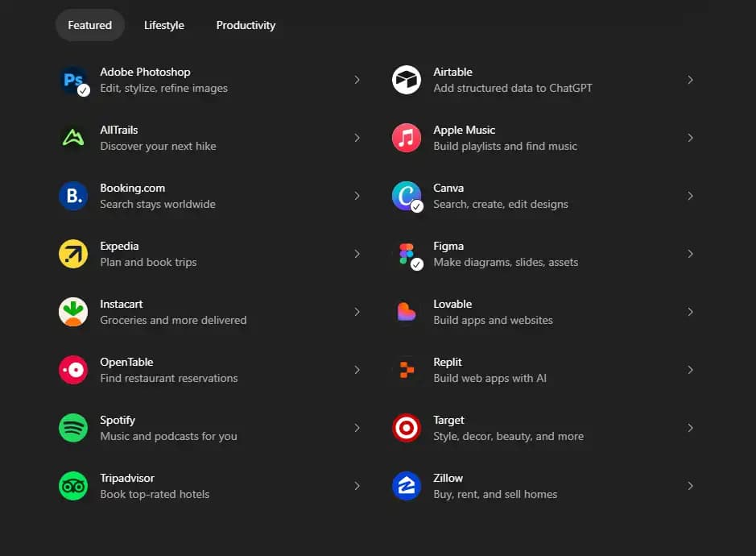Image resolution: width=756 pixels, height=556 pixels.
Task: Open the Target app title
Action: [x=449, y=420]
